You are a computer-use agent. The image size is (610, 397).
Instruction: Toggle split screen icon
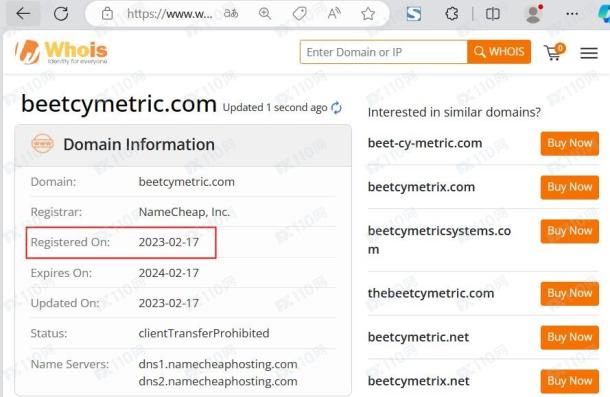[493, 14]
